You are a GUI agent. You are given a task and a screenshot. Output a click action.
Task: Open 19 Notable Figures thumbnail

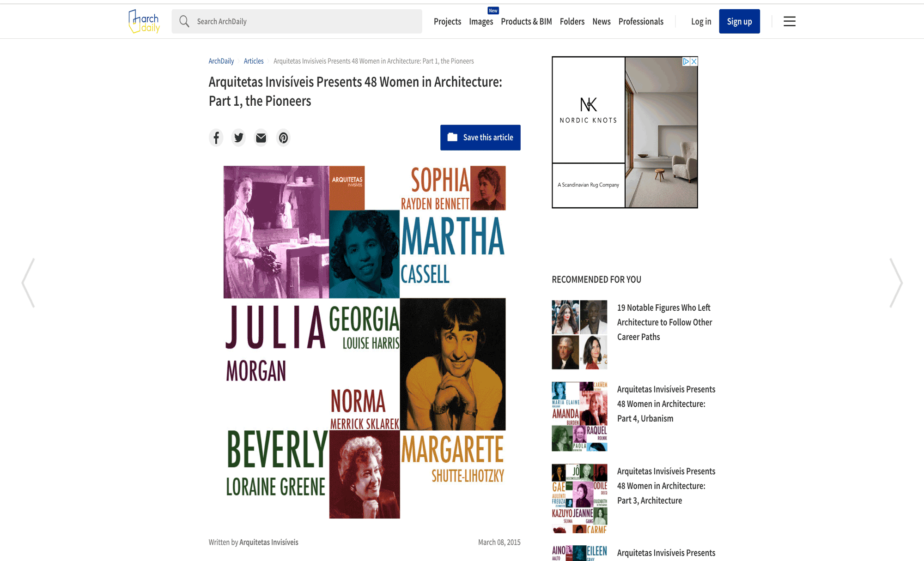579,334
